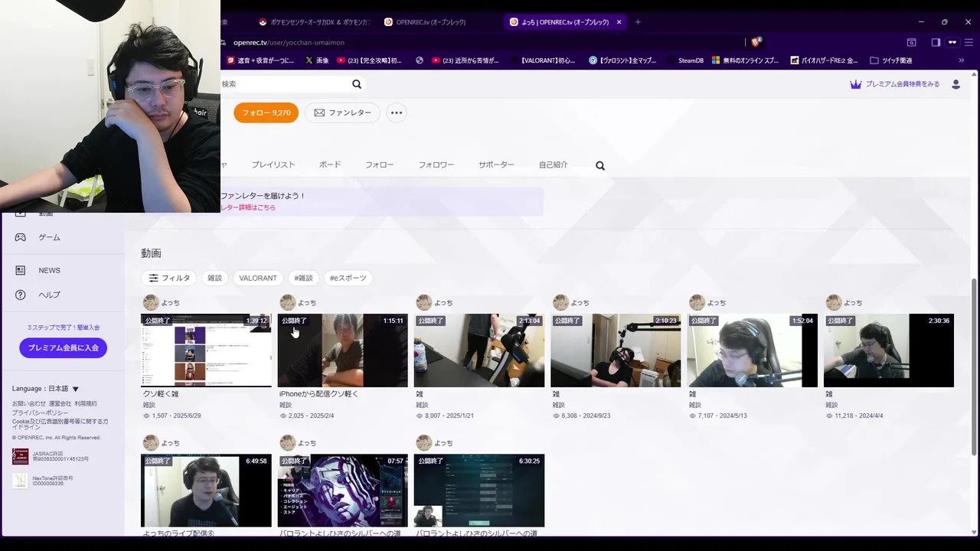Image resolution: width=980 pixels, height=551 pixels.
Task: Open the 2:30:36 video thumbnail
Action: (x=889, y=350)
